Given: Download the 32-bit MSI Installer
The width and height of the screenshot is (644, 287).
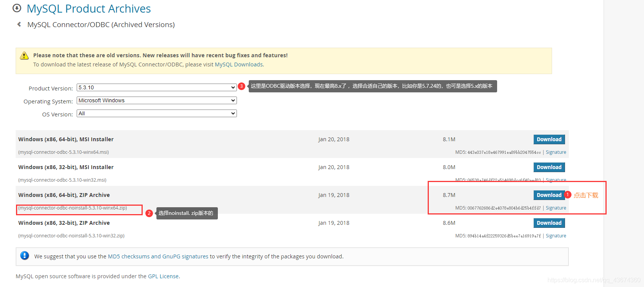Looking at the screenshot, I should click(549, 167).
